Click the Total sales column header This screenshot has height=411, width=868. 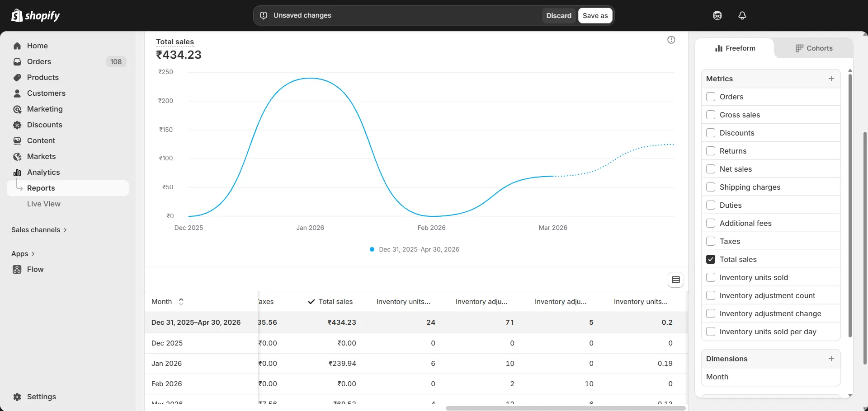click(x=330, y=302)
